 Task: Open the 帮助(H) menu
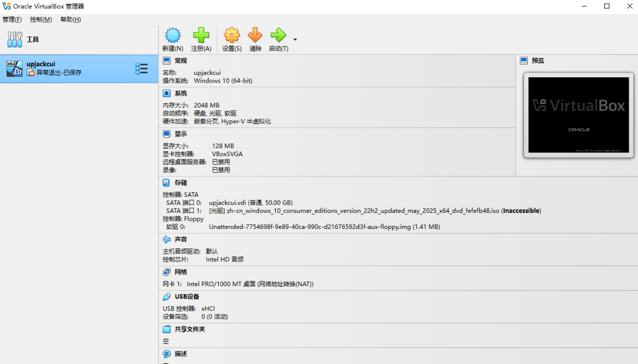[x=70, y=19]
